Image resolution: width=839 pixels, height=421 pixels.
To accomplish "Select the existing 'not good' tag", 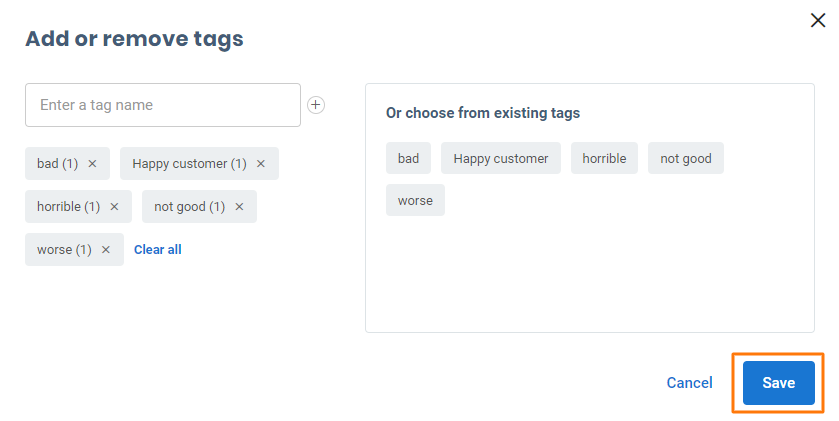I will (x=686, y=158).
